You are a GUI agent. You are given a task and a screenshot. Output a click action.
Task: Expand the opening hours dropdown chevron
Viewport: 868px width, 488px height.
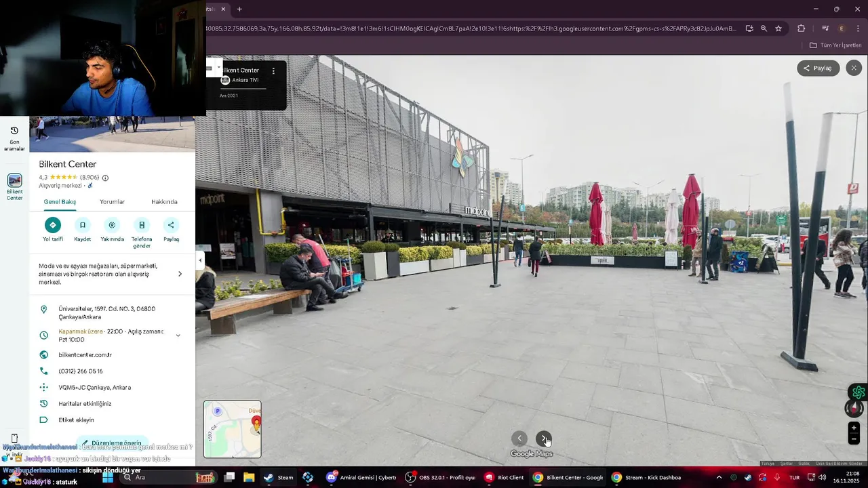[x=178, y=335]
